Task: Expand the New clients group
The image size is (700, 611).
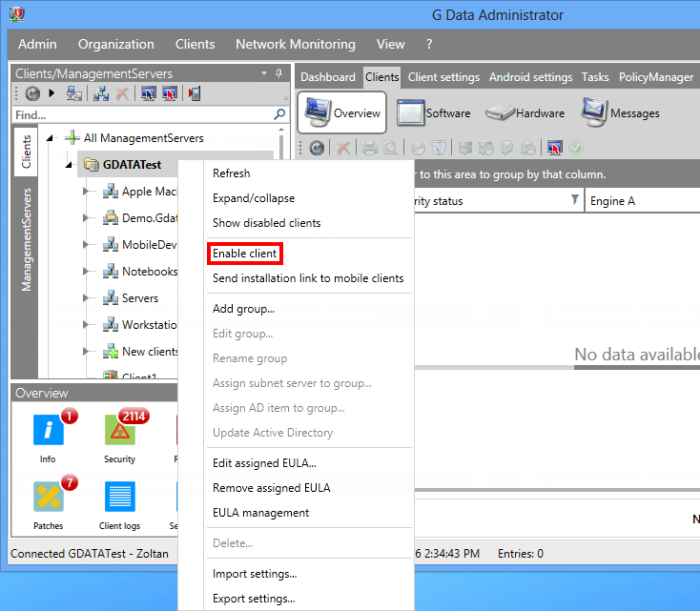Action: [x=85, y=352]
